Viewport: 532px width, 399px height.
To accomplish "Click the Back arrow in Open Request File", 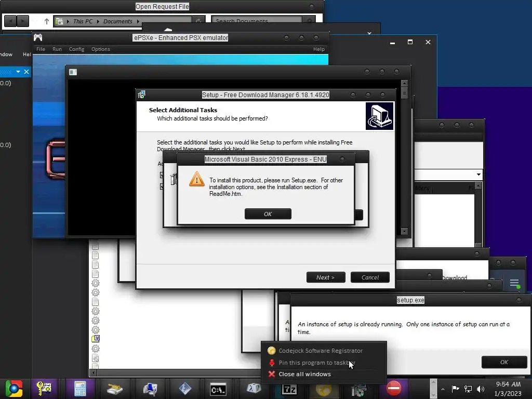I will pyautogui.click(x=10, y=21).
